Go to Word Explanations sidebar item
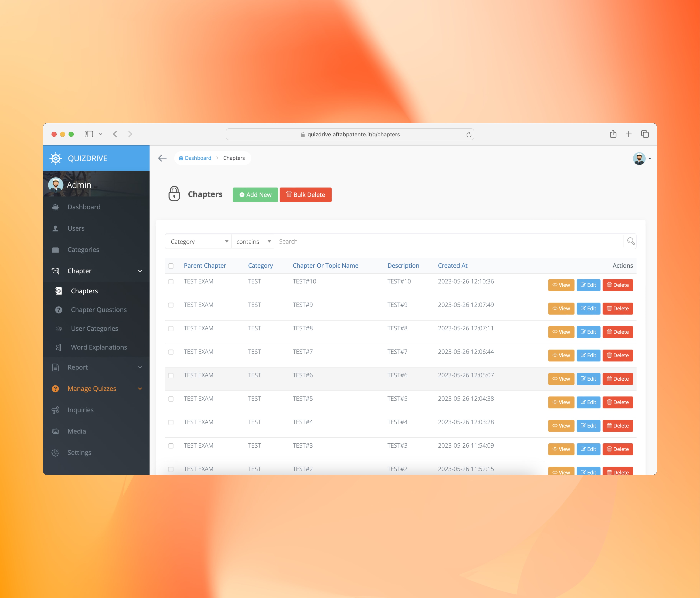The image size is (700, 598). click(99, 347)
